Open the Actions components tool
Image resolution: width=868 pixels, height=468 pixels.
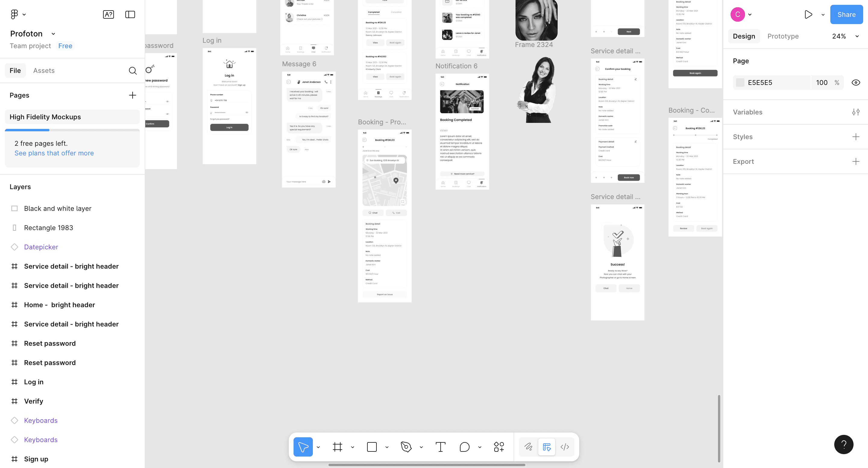coord(499,447)
